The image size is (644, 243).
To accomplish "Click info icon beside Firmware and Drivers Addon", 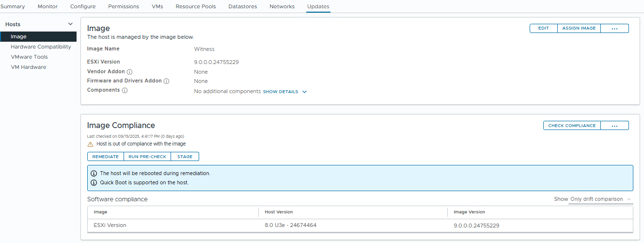I will pyautogui.click(x=166, y=81).
